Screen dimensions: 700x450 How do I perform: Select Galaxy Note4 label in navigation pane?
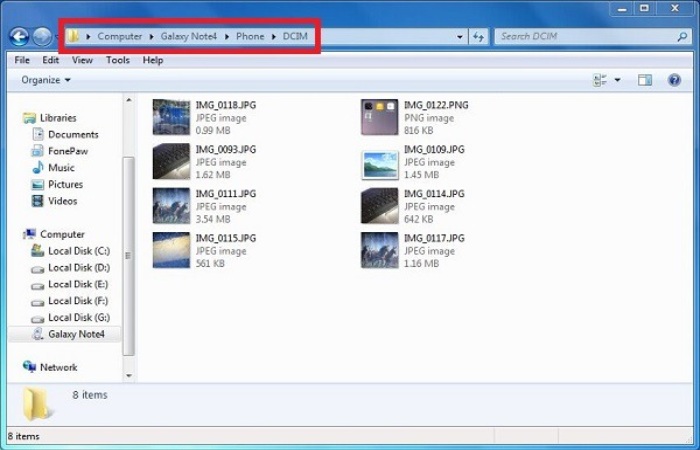(x=76, y=334)
